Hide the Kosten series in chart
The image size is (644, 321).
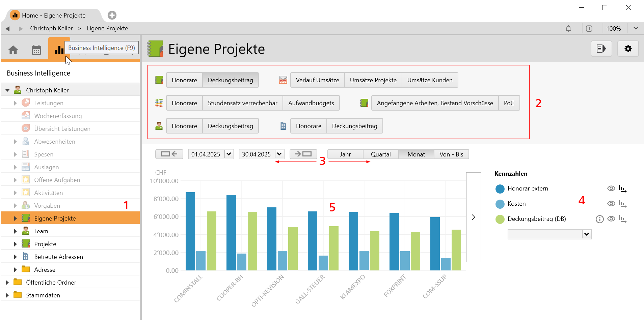click(611, 204)
